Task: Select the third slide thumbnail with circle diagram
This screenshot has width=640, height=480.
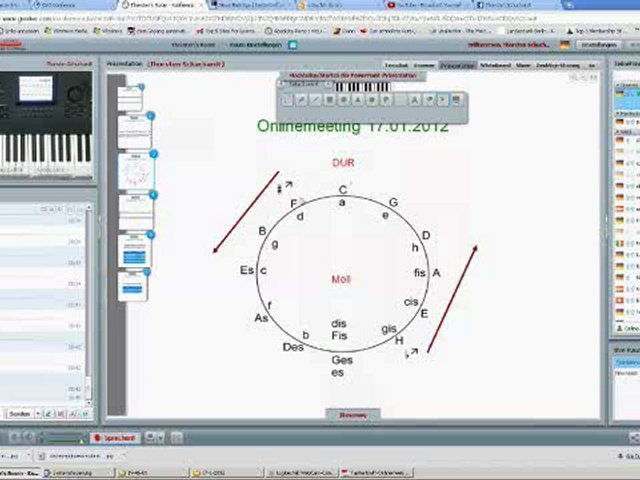Action: tap(134, 171)
